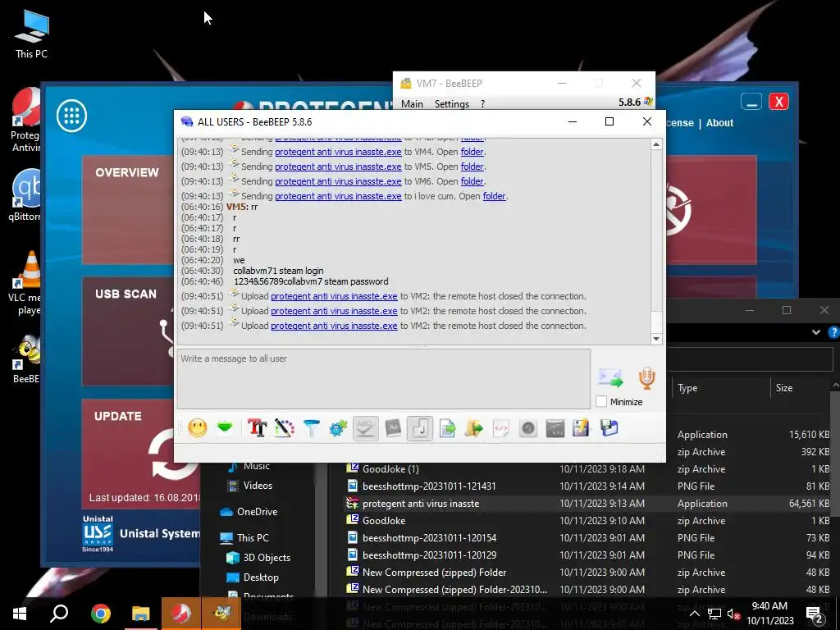Open file link sent to VM6
This screenshot has width=840, height=630.
[338, 181]
